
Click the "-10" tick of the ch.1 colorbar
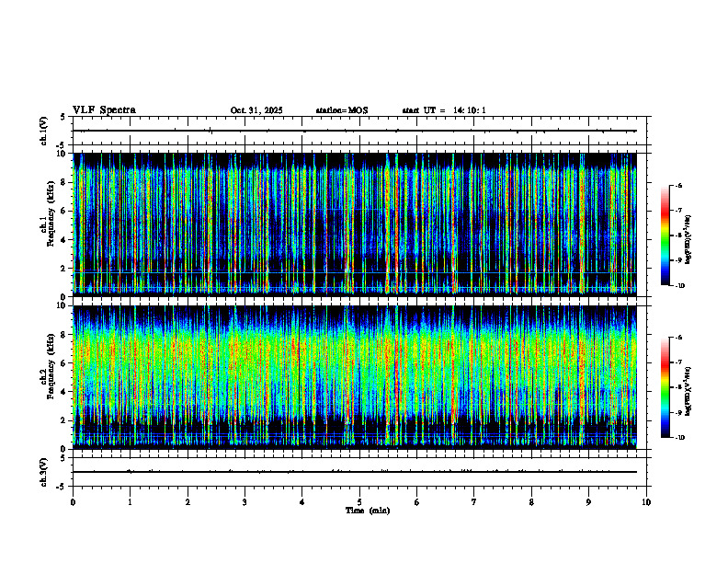pos(679,286)
